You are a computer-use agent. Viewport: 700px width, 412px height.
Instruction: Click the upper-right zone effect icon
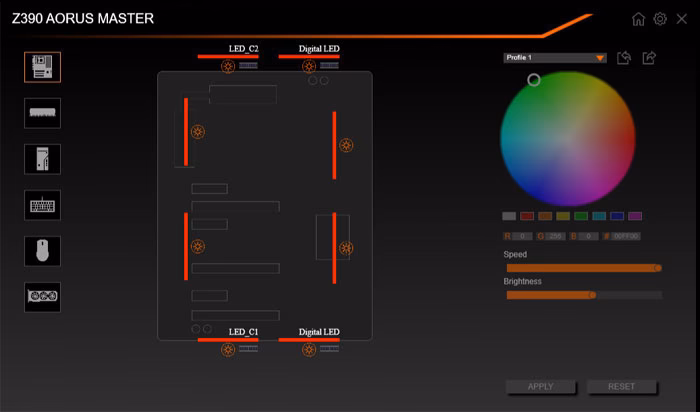(x=346, y=145)
